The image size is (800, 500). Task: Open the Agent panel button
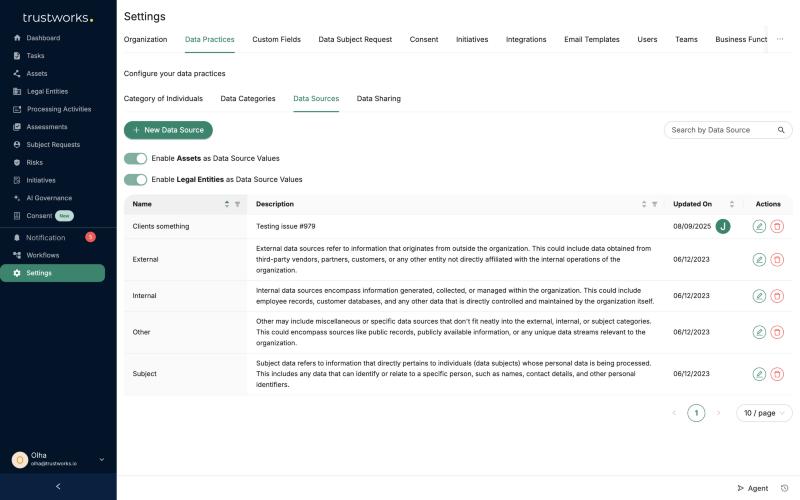[753, 488]
